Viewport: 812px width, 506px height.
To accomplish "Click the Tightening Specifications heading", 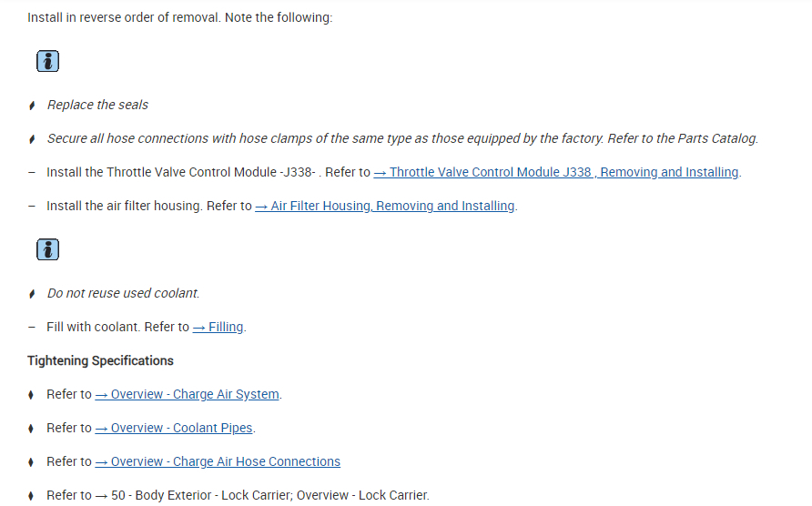I will [x=100, y=360].
